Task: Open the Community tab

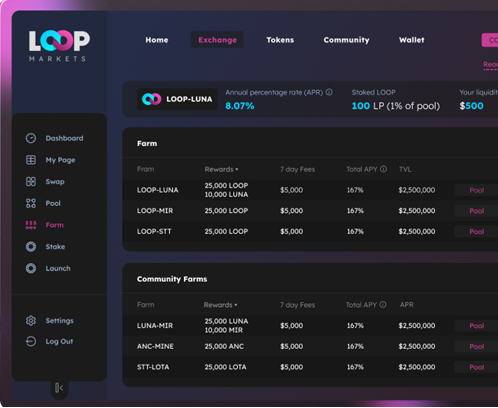Action: (346, 40)
